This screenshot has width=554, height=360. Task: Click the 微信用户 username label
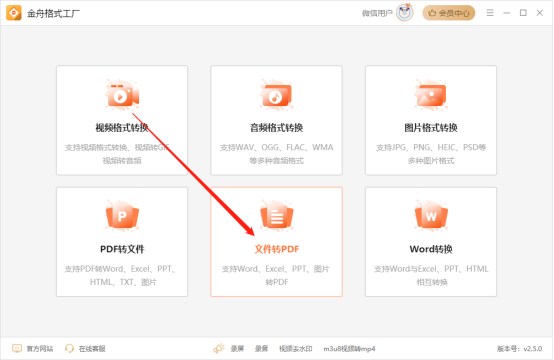tap(377, 13)
